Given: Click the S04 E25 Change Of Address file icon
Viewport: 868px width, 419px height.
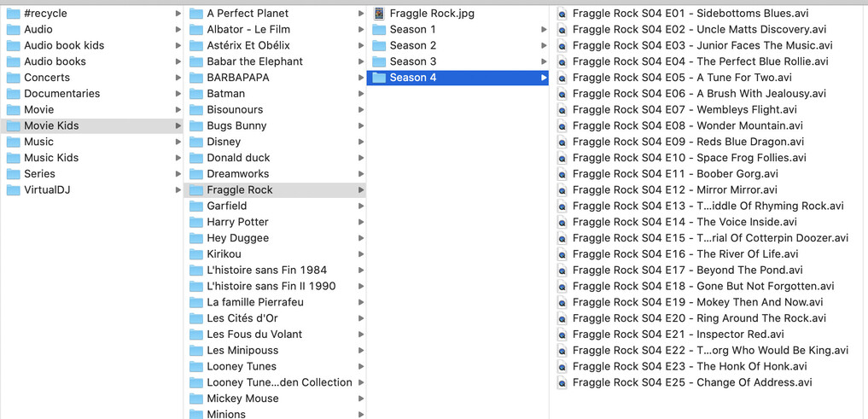Looking at the screenshot, I should 562,382.
